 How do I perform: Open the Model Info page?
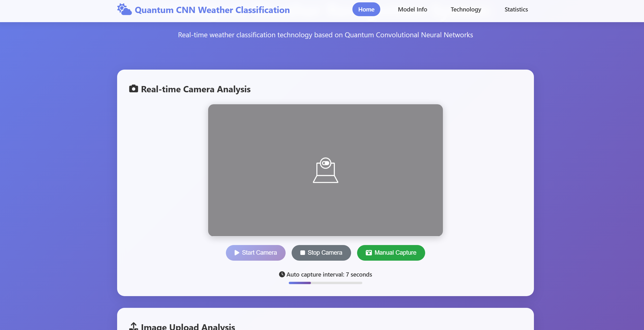[412, 9]
